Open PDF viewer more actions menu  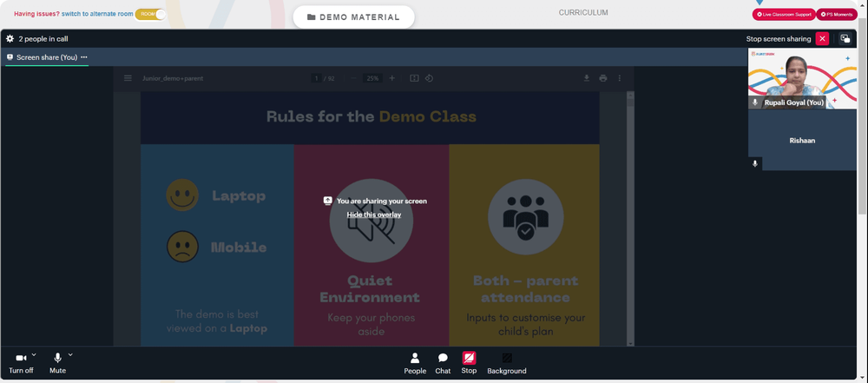[620, 78]
